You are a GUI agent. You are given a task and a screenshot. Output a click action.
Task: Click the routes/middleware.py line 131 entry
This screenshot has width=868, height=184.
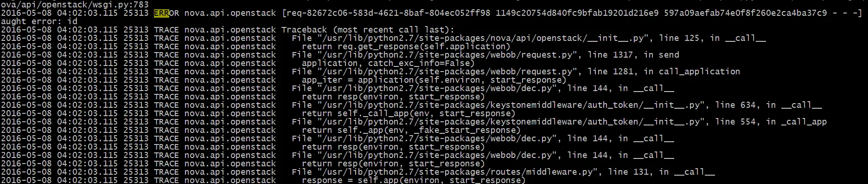coord(503,172)
